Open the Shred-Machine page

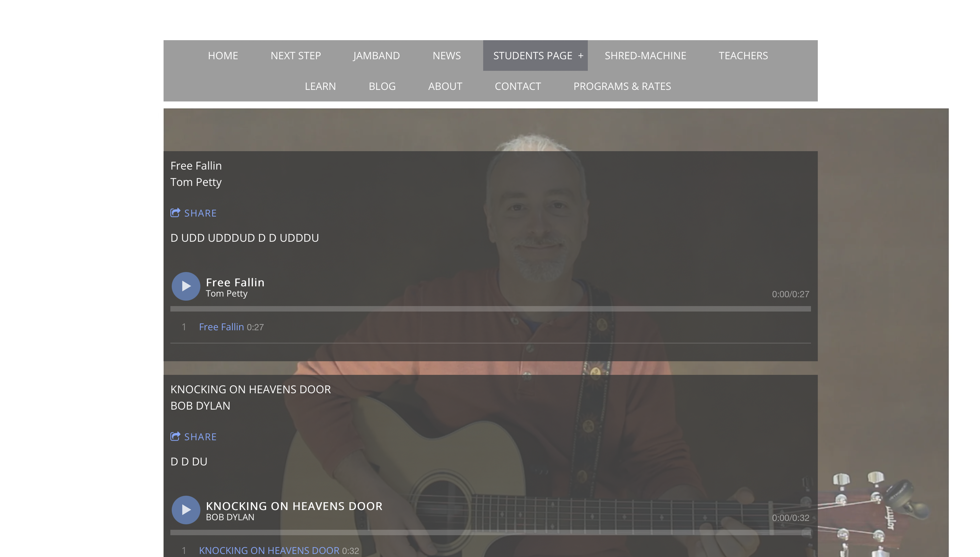645,55
